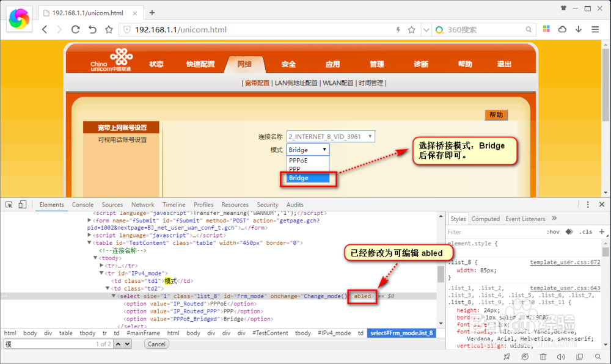Open WLAN配置 submenu link
Viewport: 611px width, 364px height.
(338, 83)
